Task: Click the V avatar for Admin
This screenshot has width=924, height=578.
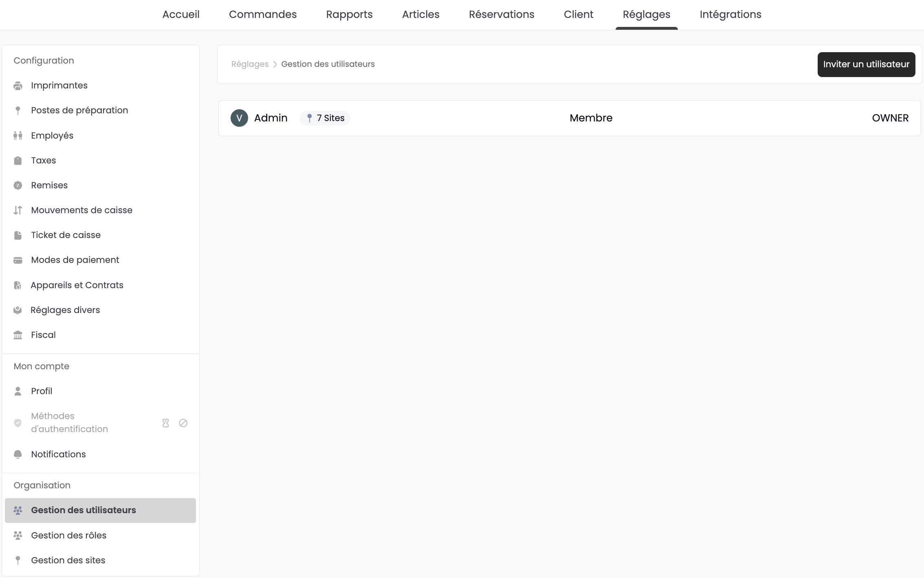Action: tap(239, 118)
